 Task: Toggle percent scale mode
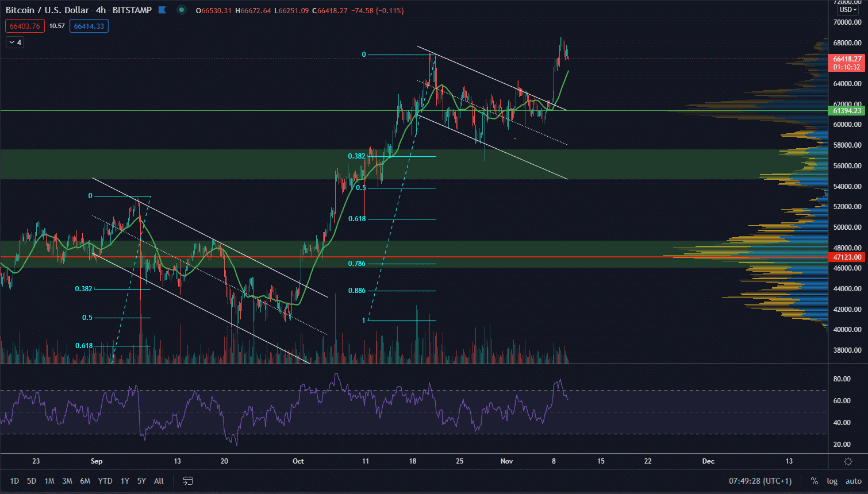815,481
